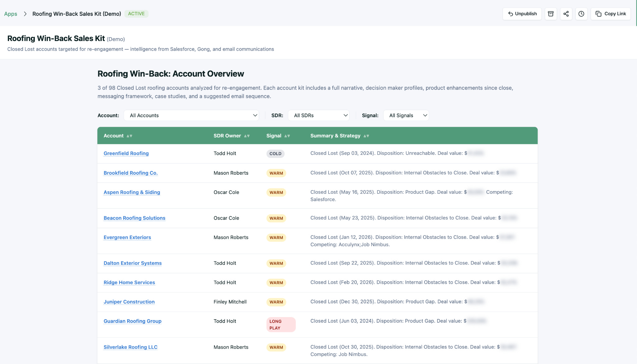The width and height of the screenshot is (637, 364).
Task: Expand the All SDRs dropdown
Action: click(x=319, y=115)
